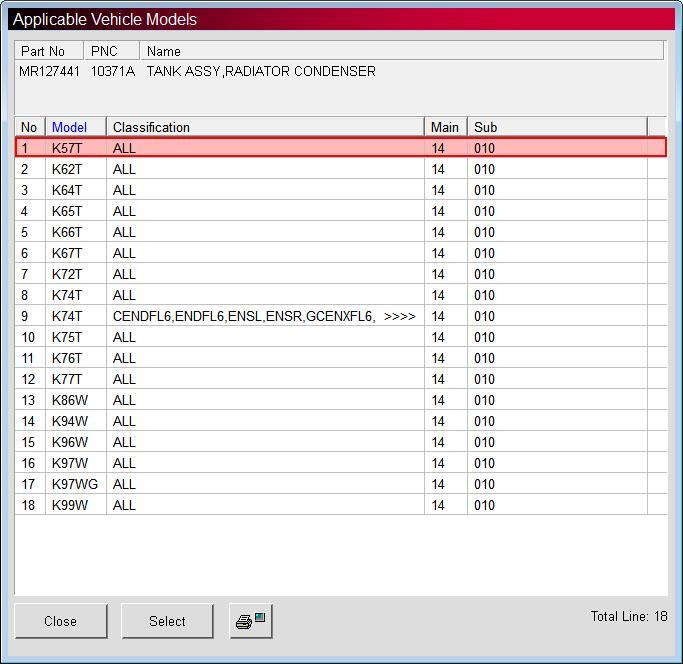Click the Select button
The image size is (683, 664).
(x=167, y=621)
